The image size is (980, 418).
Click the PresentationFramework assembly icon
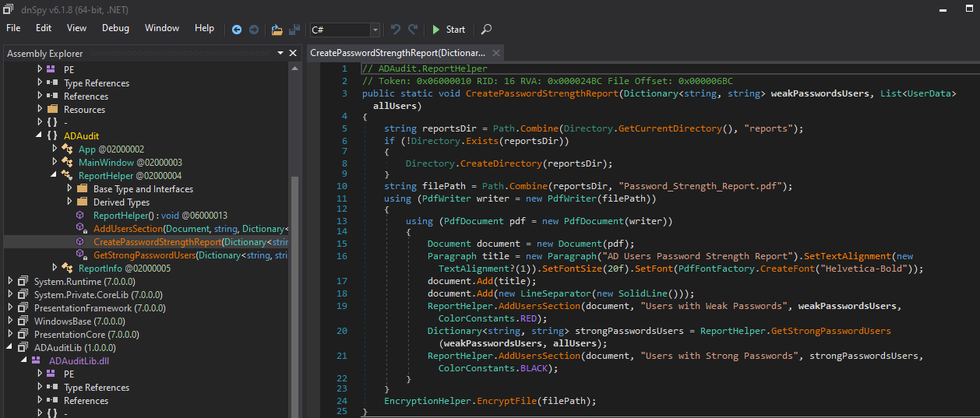[x=23, y=307]
